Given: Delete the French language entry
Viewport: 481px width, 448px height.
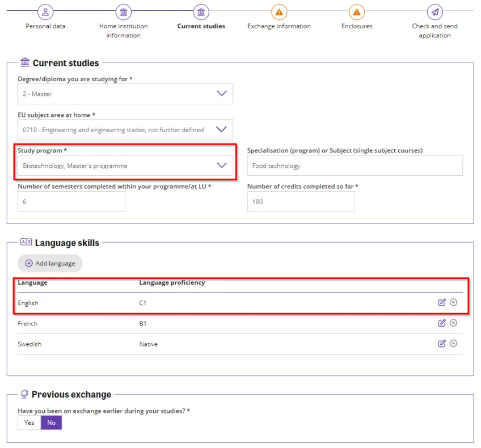Looking at the screenshot, I should pos(453,323).
